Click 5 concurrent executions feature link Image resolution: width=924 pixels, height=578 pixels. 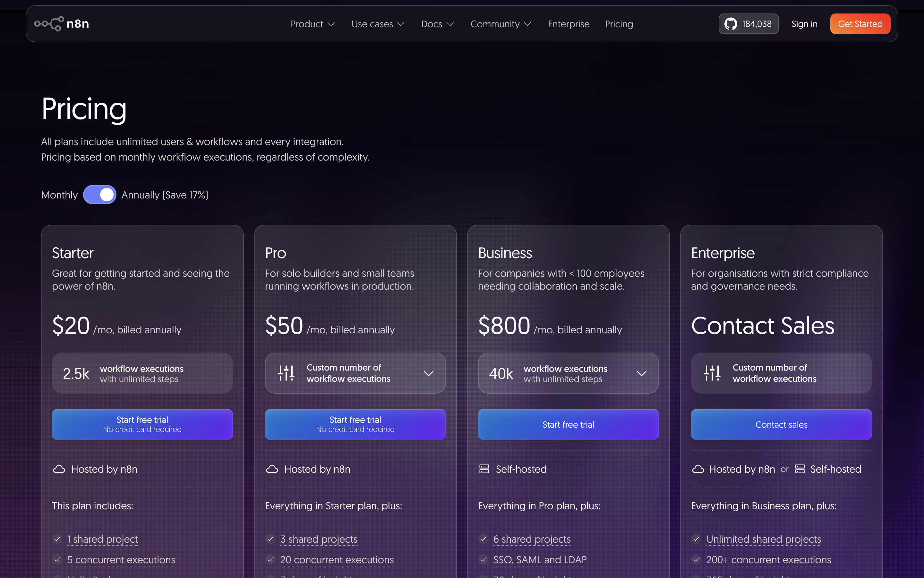(x=121, y=560)
